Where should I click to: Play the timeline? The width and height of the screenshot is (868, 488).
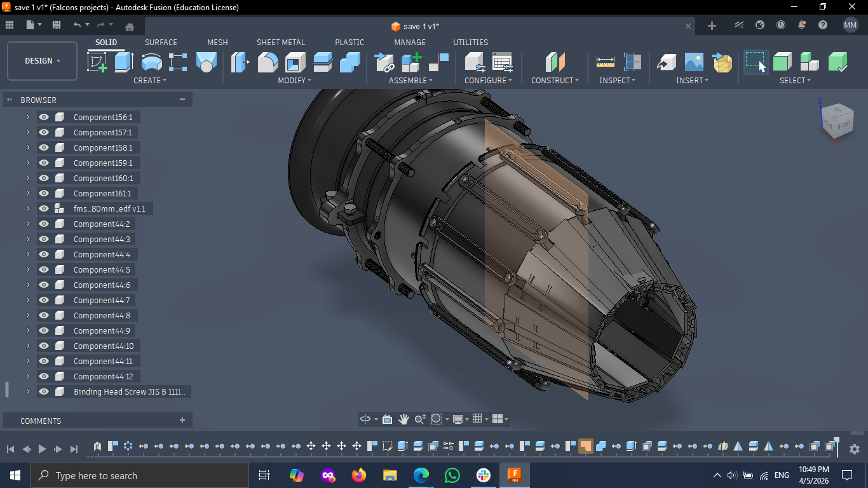coord(42,449)
